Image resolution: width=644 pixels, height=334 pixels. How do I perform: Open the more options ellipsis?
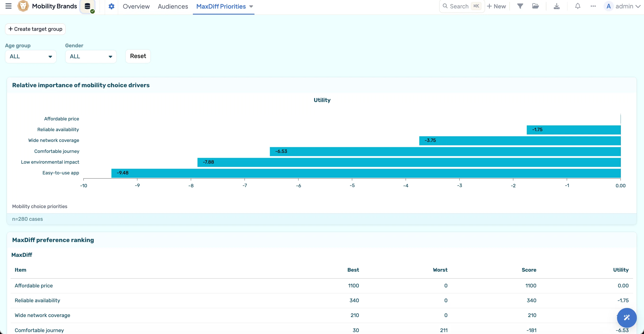pyautogui.click(x=593, y=6)
